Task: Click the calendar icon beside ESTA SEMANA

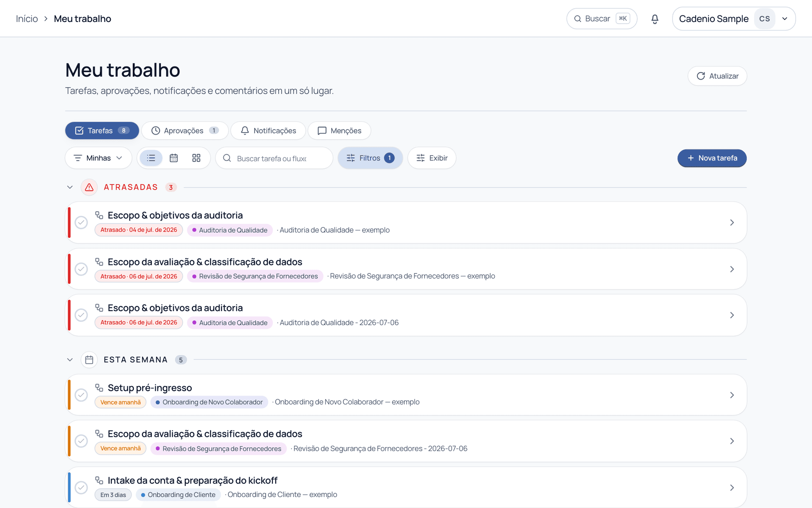Action: click(x=89, y=360)
